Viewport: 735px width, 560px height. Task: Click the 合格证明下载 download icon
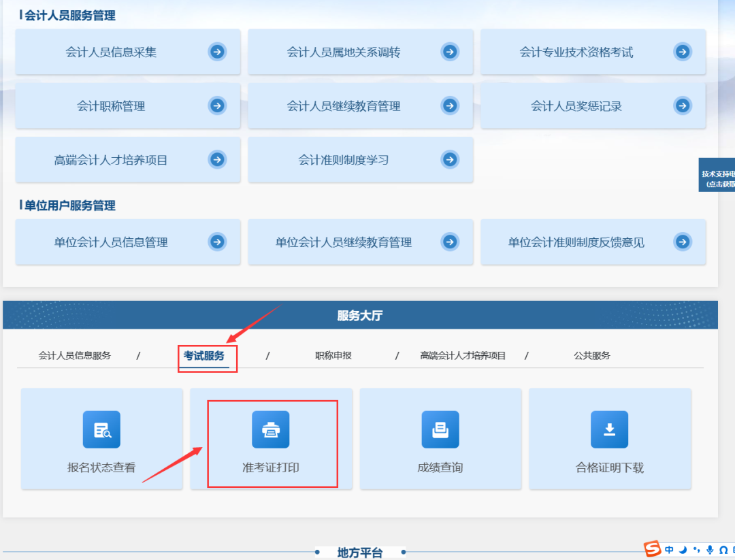pyautogui.click(x=609, y=429)
